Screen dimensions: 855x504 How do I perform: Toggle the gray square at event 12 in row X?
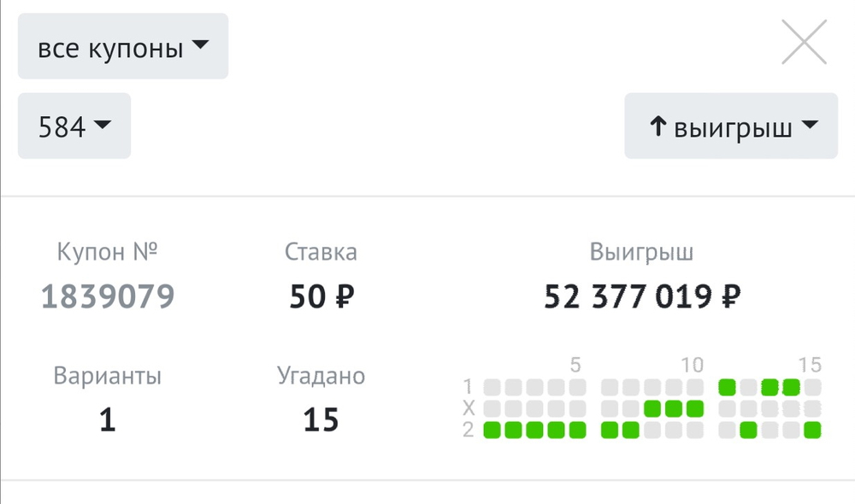[746, 408]
